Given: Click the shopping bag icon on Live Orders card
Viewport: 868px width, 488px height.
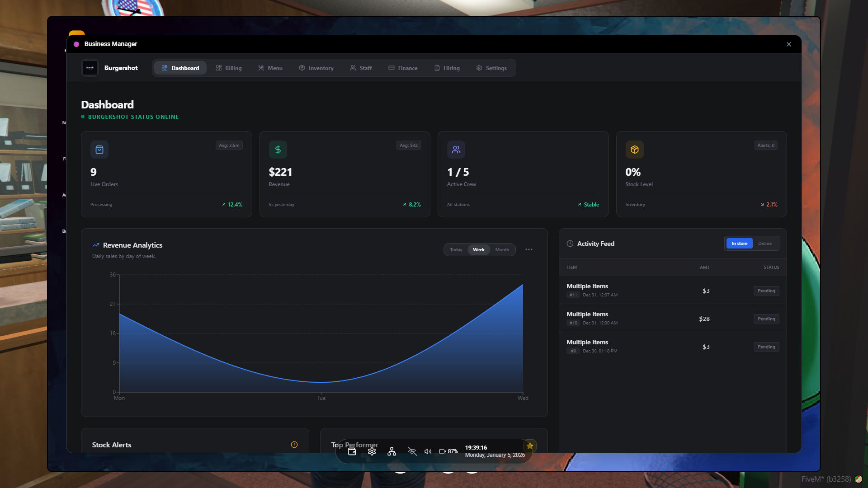Looking at the screenshot, I should 99,150.
